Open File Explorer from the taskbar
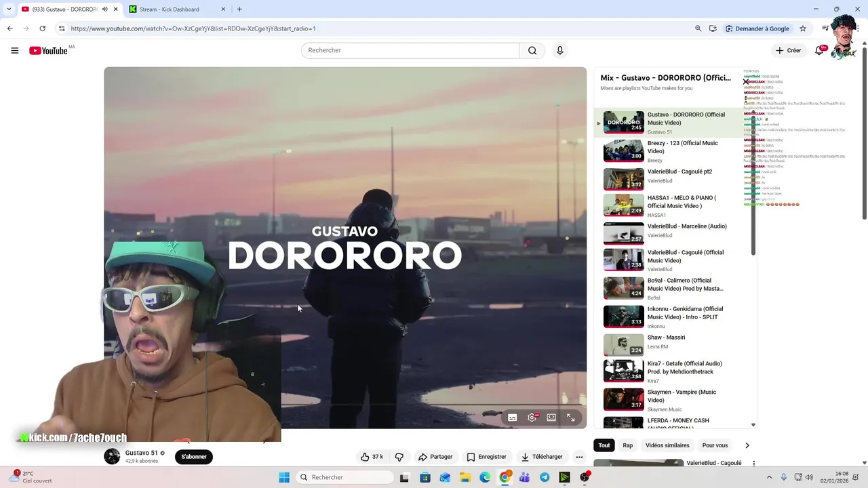The height and width of the screenshot is (488, 868). tap(465, 477)
